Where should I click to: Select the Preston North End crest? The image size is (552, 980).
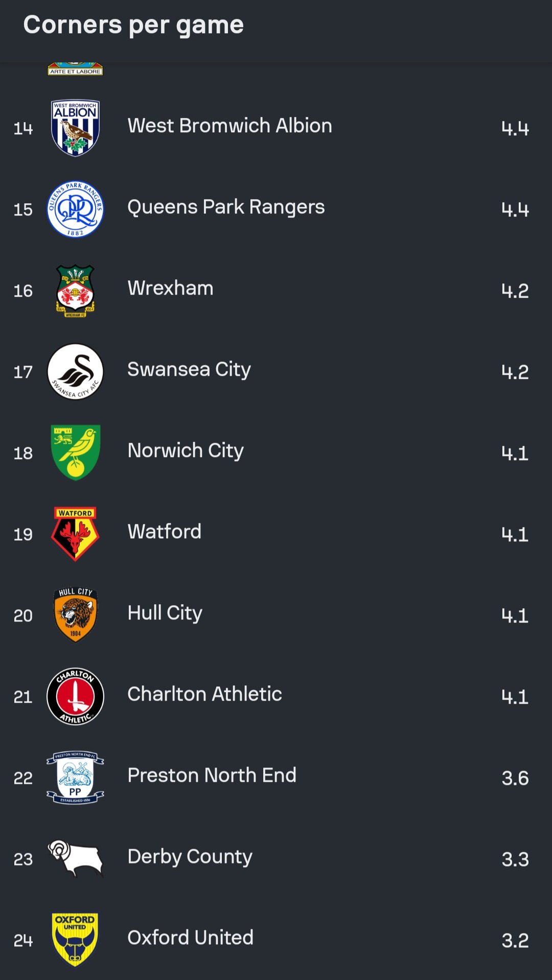(x=75, y=777)
